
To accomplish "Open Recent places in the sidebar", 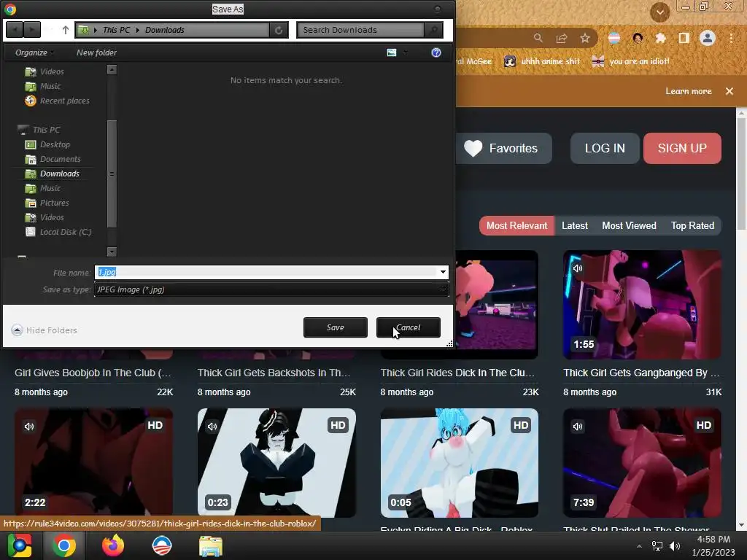I will (x=57, y=101).
